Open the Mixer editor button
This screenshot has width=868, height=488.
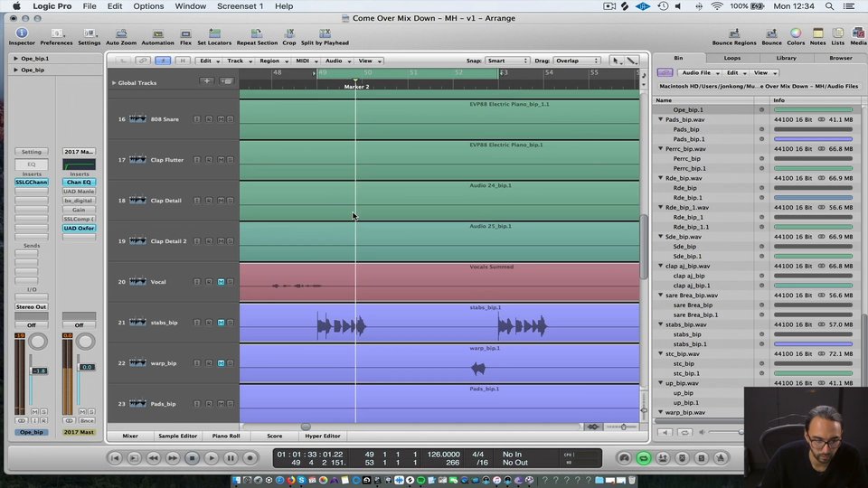point(130,436)
